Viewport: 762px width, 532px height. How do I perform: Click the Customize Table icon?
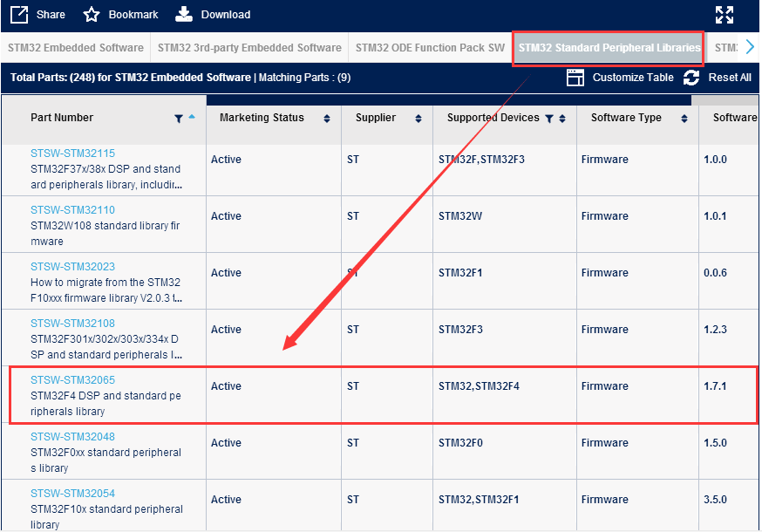575,78
